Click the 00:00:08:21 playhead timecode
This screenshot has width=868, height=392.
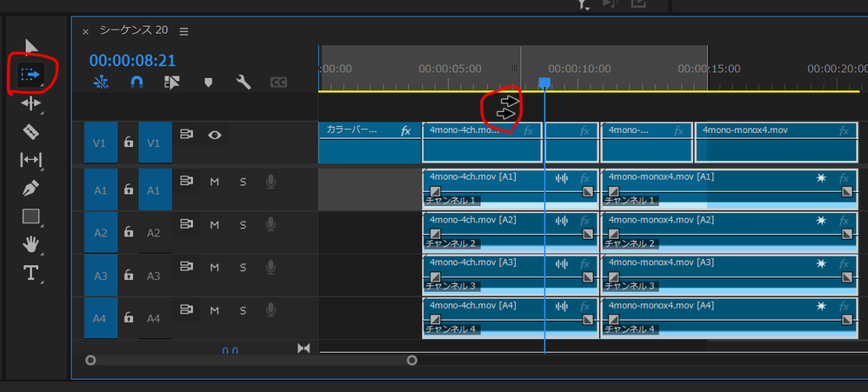coord(132,60)
